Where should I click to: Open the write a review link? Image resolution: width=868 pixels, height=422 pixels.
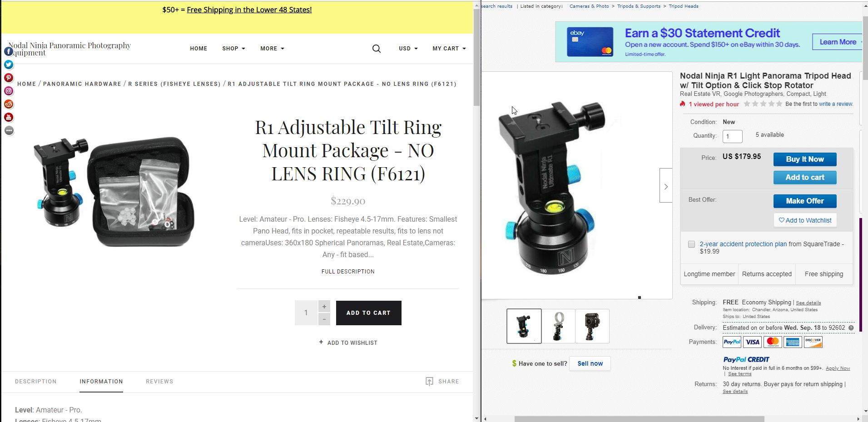pyautogui.click(x=836, y=104)
